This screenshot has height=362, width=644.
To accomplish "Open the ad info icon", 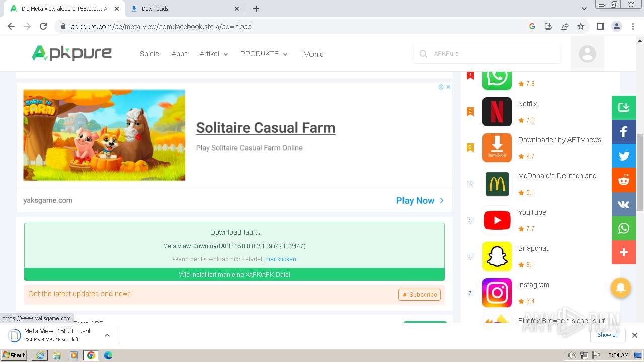I will tap(441, 87).
